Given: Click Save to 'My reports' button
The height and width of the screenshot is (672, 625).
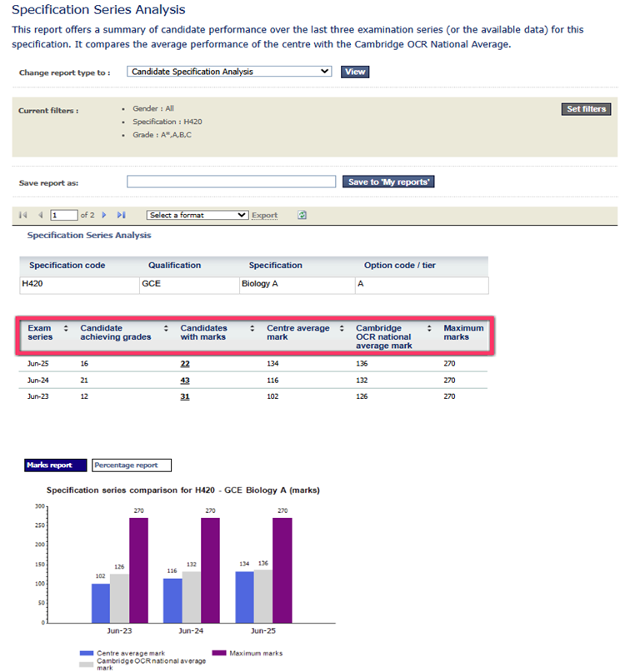Looking at the screenshot, I should point(389,182).
